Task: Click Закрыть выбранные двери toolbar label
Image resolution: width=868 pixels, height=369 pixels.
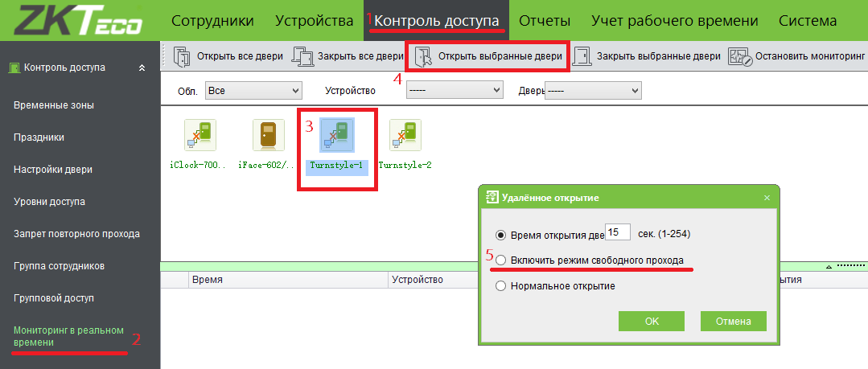Action: [x=659, y=56]
